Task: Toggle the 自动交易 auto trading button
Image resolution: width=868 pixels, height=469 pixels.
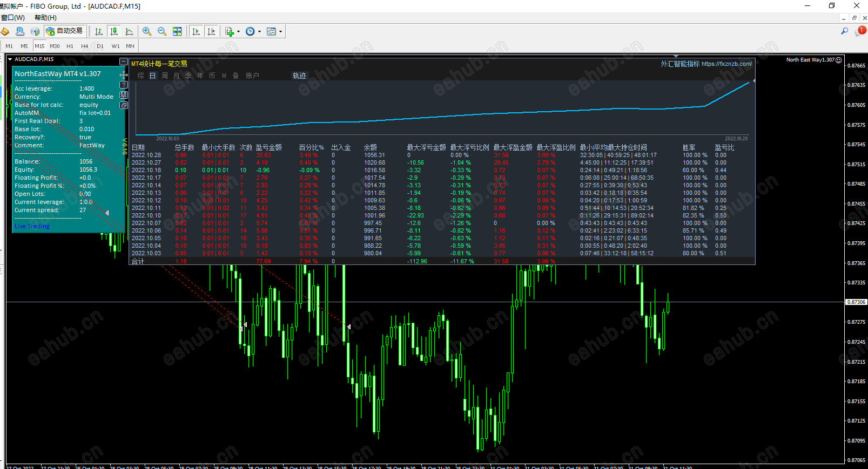Action: (x=65, y=31)
